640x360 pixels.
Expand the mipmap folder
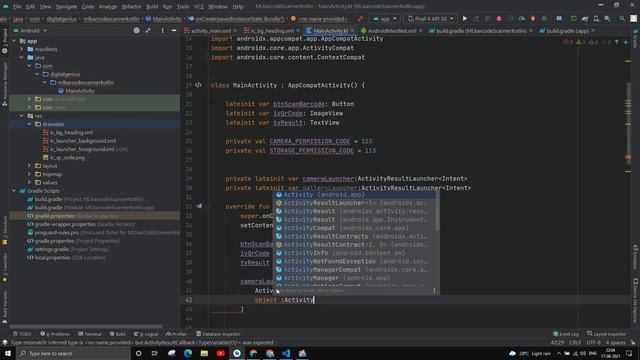(x=29, y=174)
